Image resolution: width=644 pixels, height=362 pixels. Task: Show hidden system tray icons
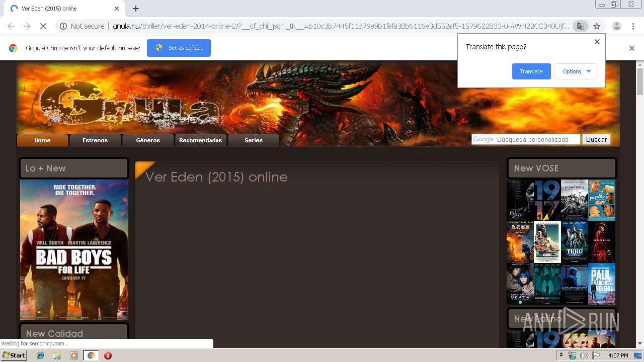[561, 355]
